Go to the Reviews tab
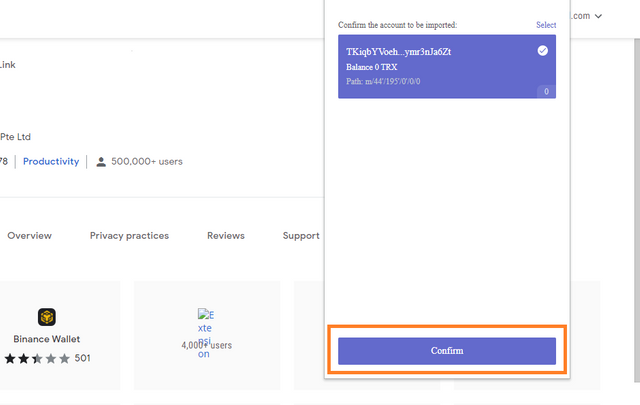 pos(225,236)
